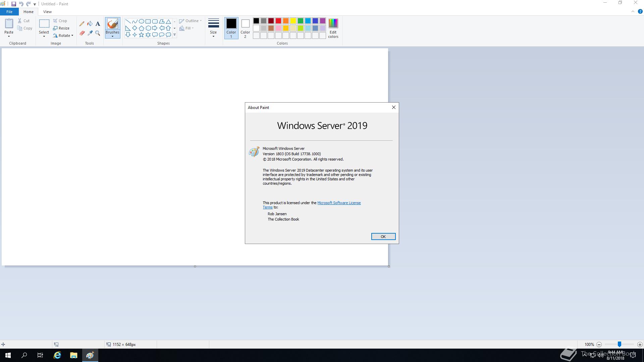The image size is (644, 362).
Task: Pick the purple color swatch
Action: point(323,21)
